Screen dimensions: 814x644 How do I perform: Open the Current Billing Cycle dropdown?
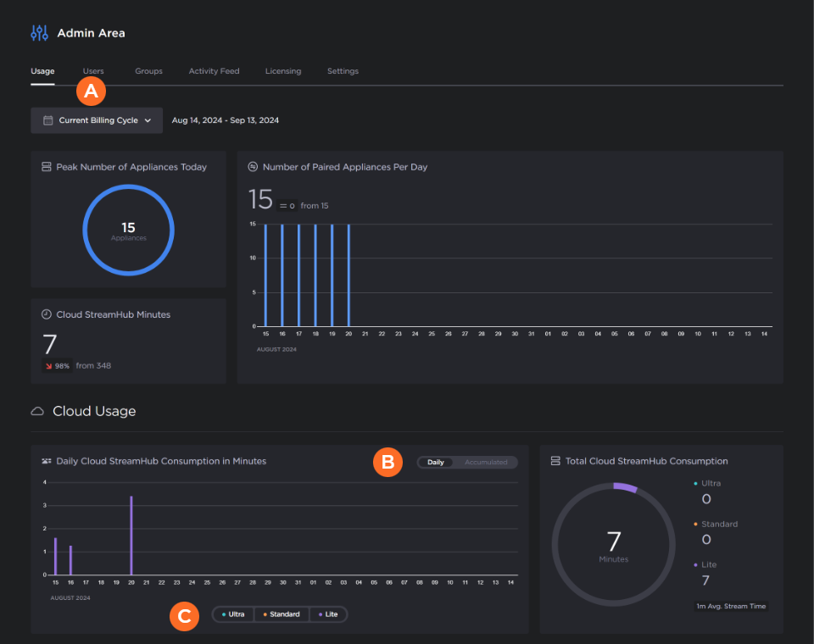point(97,120)
